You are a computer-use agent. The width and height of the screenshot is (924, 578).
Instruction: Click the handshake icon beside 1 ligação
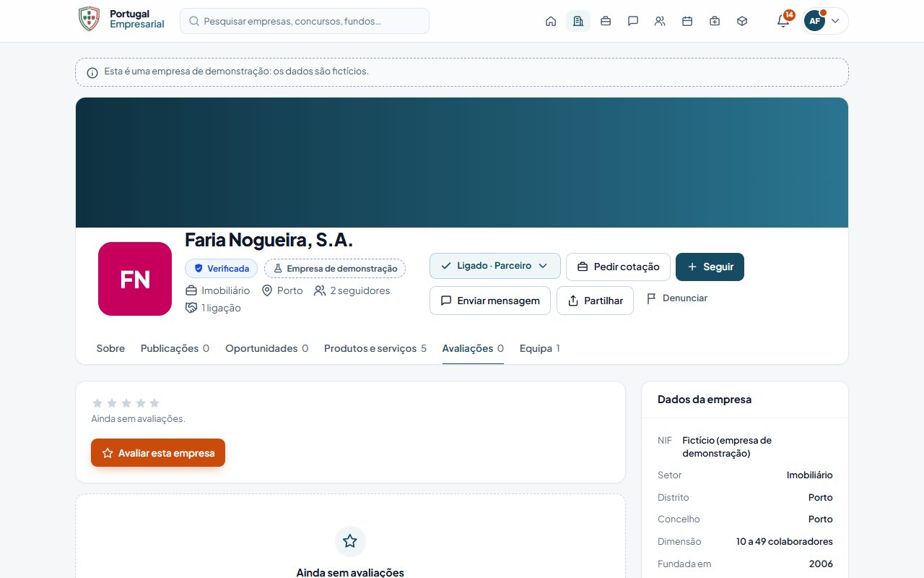[x=191, y=308]
